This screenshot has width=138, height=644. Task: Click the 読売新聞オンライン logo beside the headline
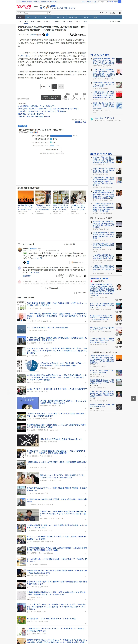(77, 35)
